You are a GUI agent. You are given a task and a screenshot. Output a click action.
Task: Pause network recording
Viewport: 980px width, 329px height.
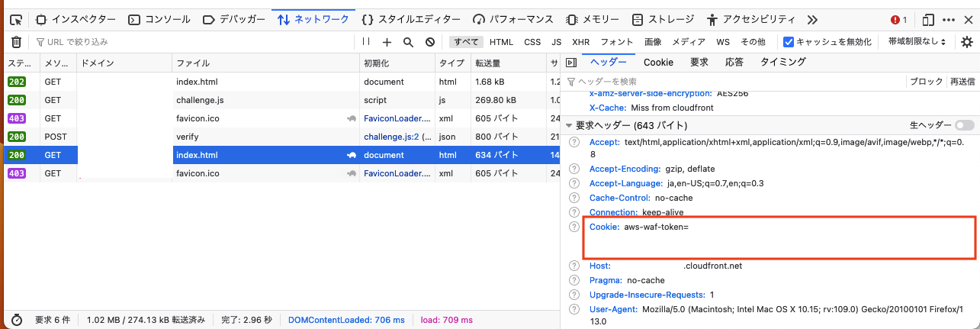click(x=367, y=42)
